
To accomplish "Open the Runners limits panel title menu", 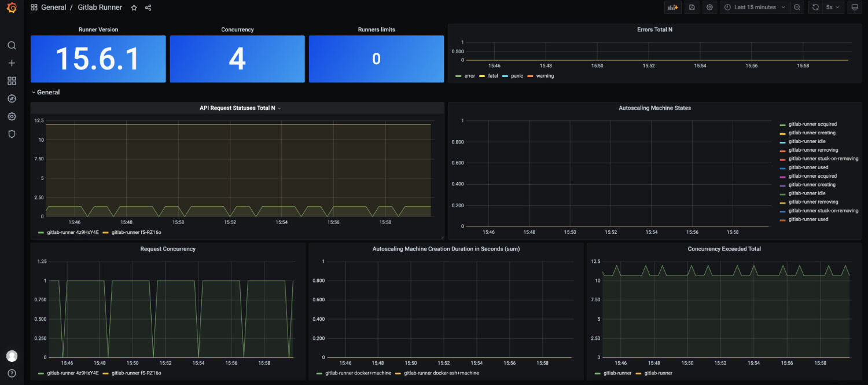I will [376, 30].
